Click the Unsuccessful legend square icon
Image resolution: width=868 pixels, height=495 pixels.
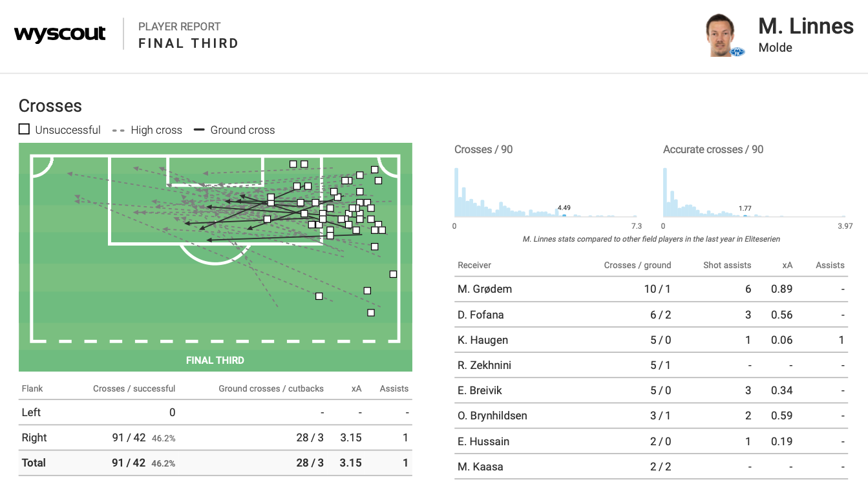(x=24, y=129)
